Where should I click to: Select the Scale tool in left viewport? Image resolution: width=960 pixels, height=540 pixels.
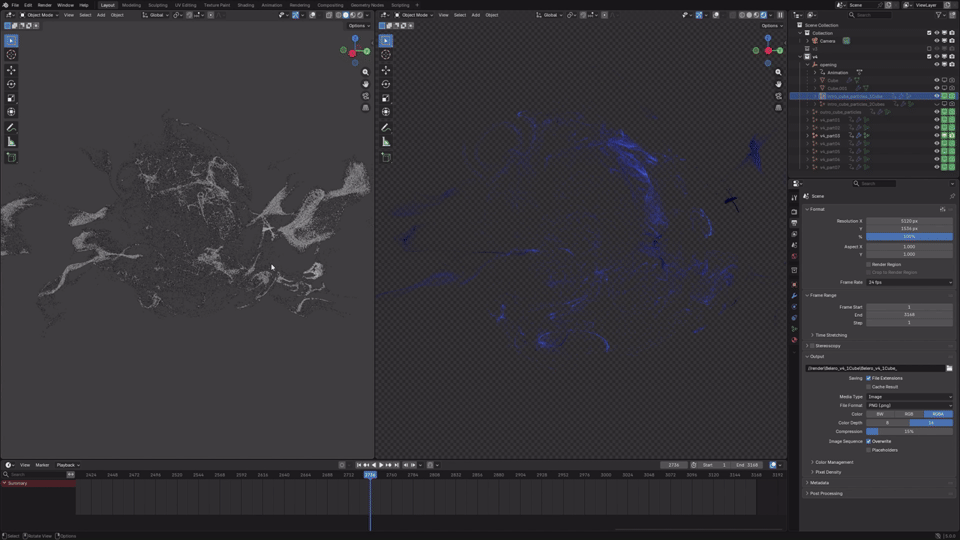click(11, 98)
